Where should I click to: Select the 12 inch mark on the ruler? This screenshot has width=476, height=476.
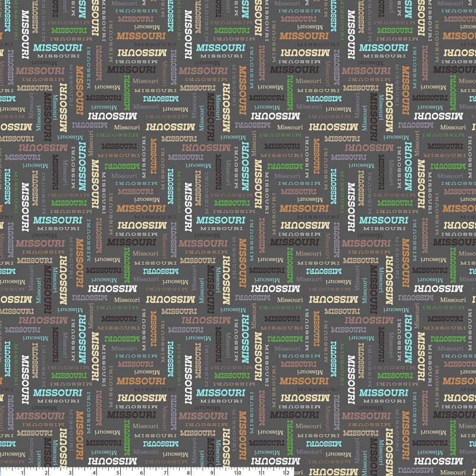coord(286,472)
